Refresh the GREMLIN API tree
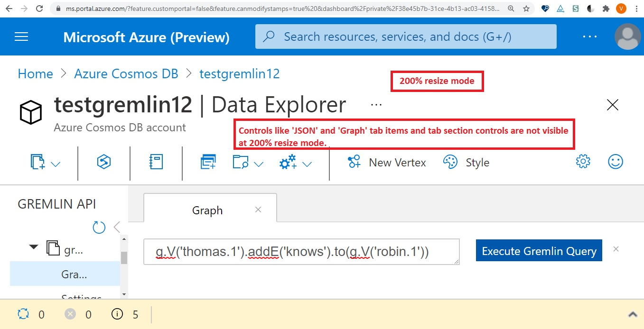This screenshot has width=644, height=329. 99,227
